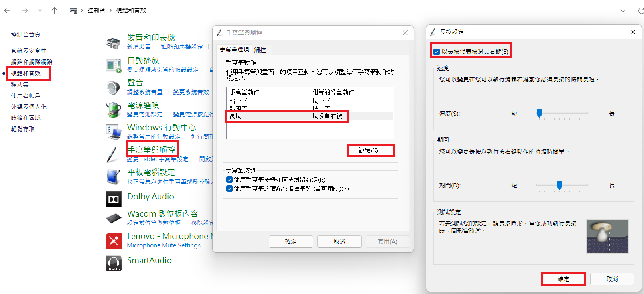Toggle 使用手寫筆按鈕如同按滑鼠右鍵 checkbox
The width and height of the screenshot is (644, 294).
pos(230,180)
